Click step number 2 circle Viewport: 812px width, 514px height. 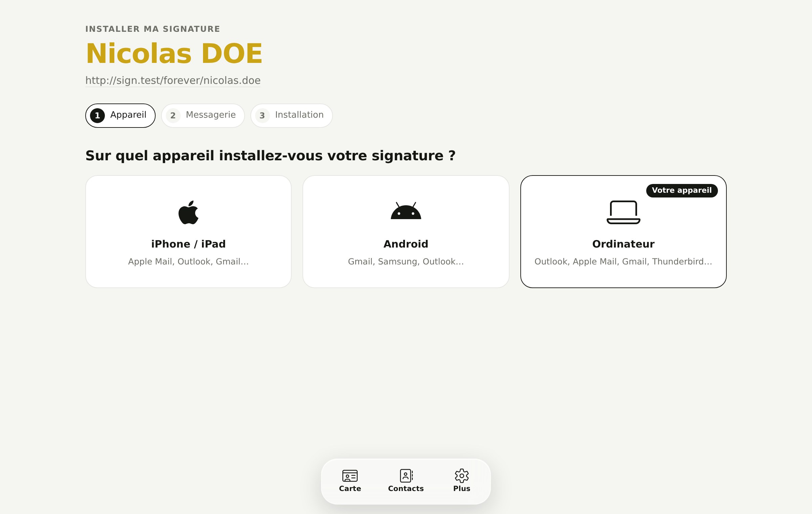pyautogui.click(x=173, y=116)
